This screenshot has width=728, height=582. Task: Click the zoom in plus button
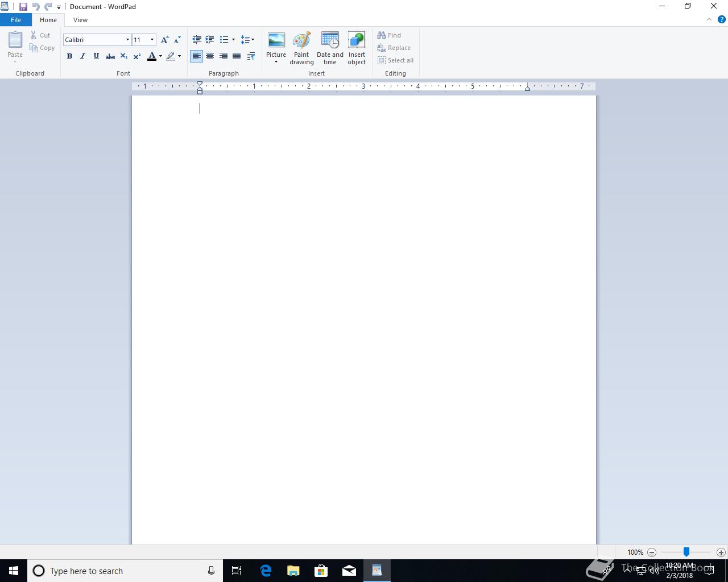(721, 552)
